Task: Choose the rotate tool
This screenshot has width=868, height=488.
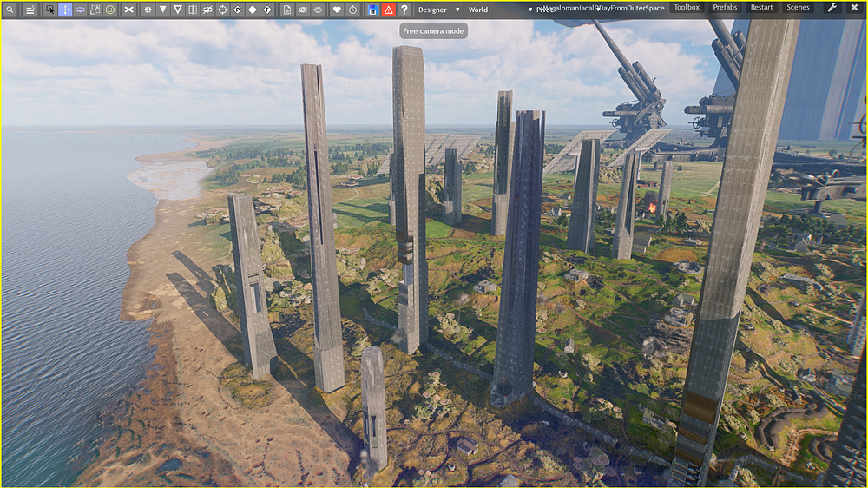Action: coord(80,10)
